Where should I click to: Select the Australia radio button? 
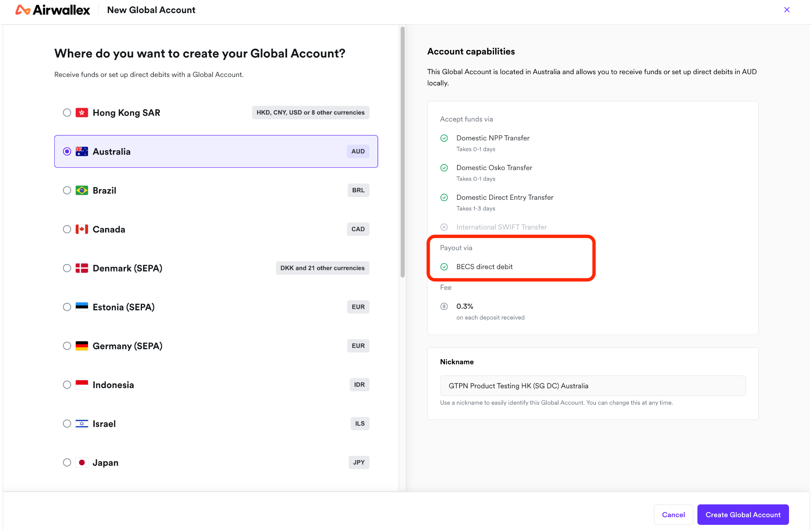[x=67, y=151]
